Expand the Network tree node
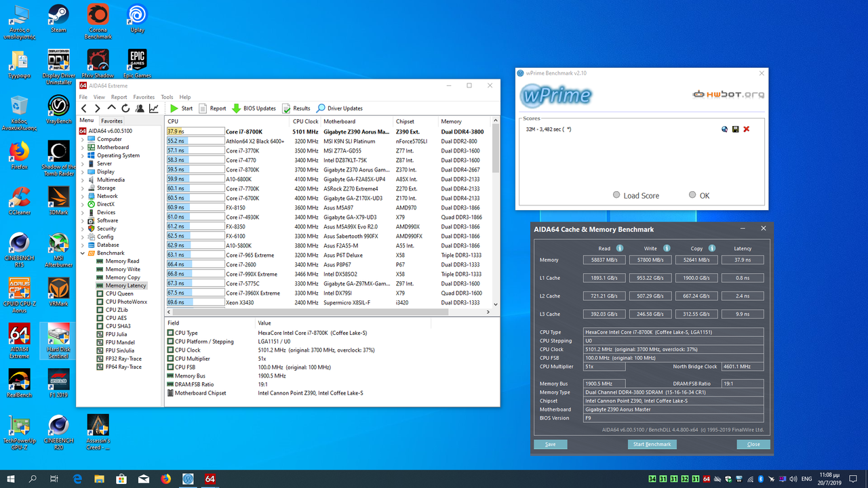Viewport: 868px width, 488px height. [83, 196]
